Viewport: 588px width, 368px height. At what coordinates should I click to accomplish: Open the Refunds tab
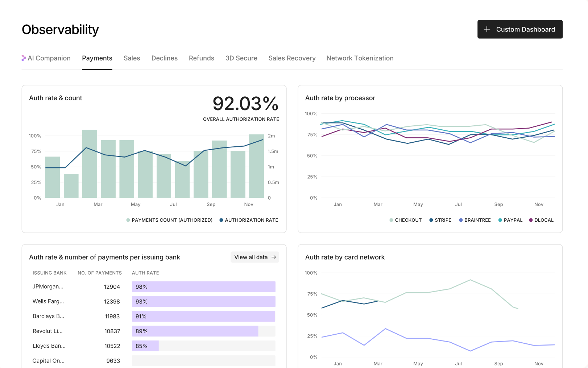coord(202,58)
